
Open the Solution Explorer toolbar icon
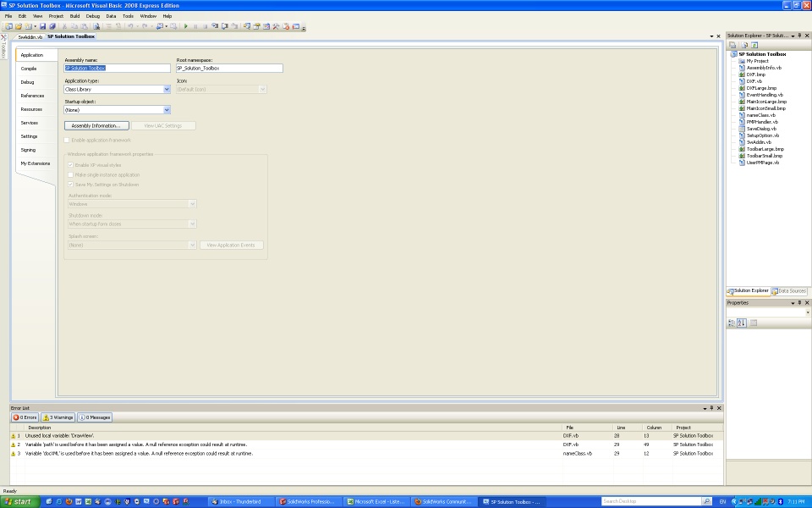click(x=246, y=26)
